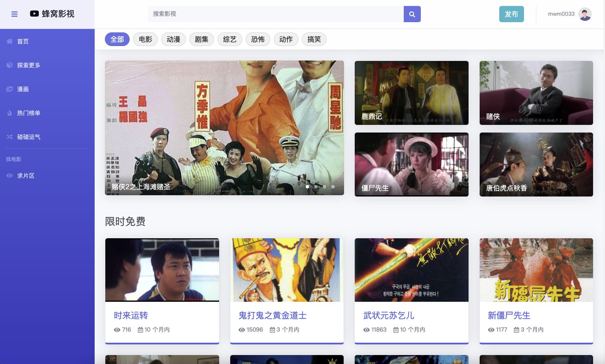Click the 时来运转 movie poster
605x364 pixels.
pyautogui.click(x=162, y=270)
